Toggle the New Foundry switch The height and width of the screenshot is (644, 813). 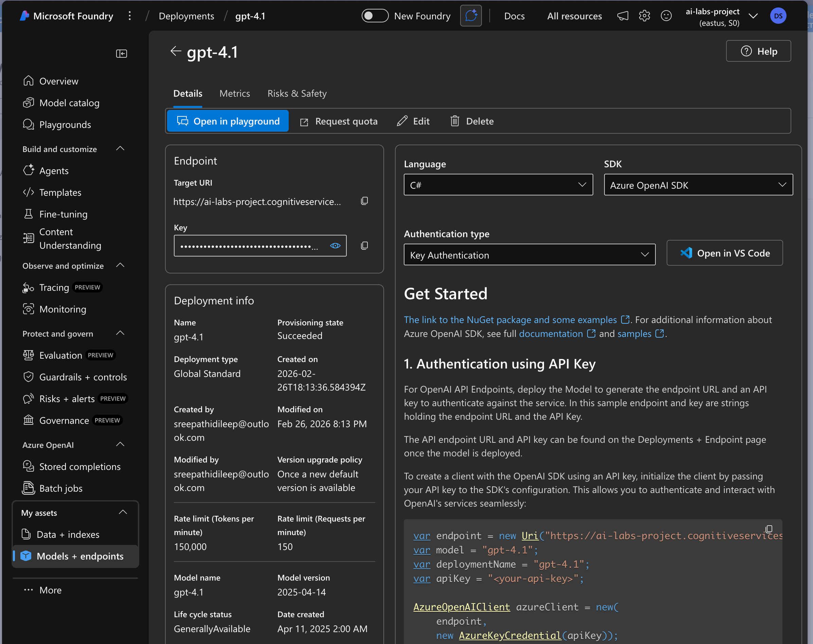pos(375,16)
